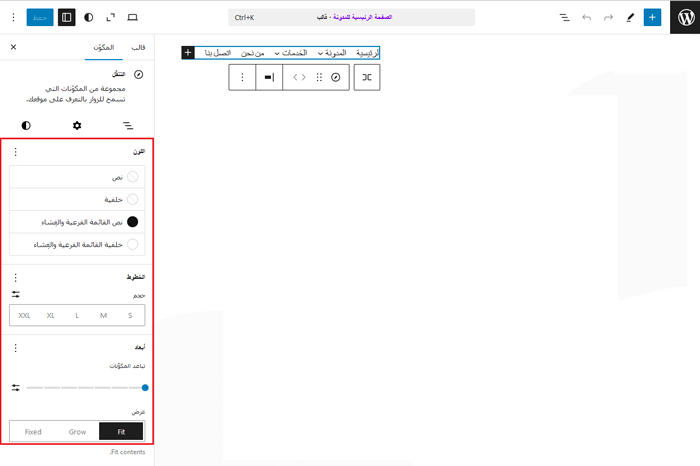This screenshot has height=466, width=700.
Task: Open the desktop preview device icon
Action: 132,17
